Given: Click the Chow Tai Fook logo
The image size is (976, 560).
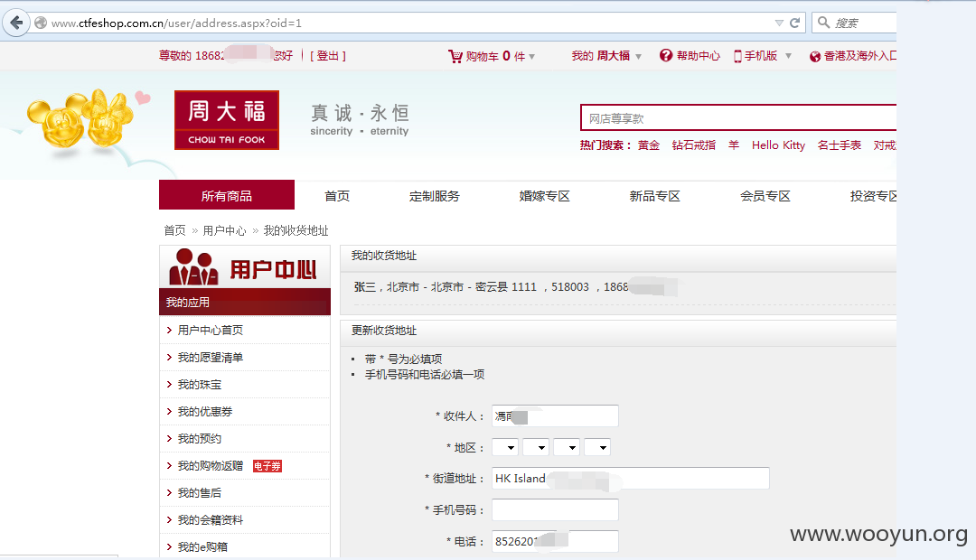Looking at the screenshot, I should [x=227, y=120].
